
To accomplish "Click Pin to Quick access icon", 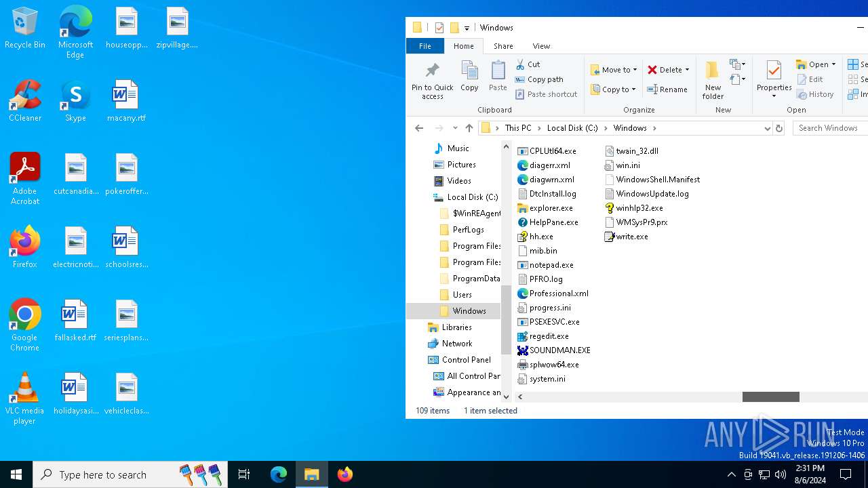I will click(432, 81).
